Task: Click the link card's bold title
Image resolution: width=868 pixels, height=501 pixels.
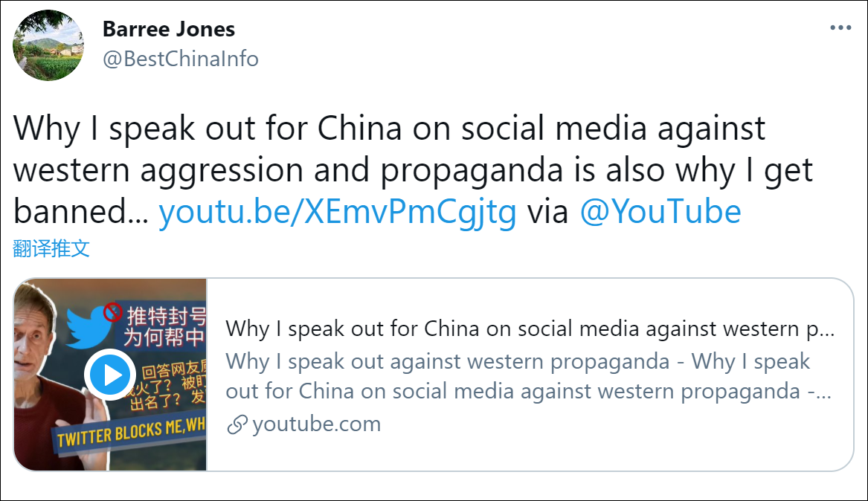Action: (530, 329)
